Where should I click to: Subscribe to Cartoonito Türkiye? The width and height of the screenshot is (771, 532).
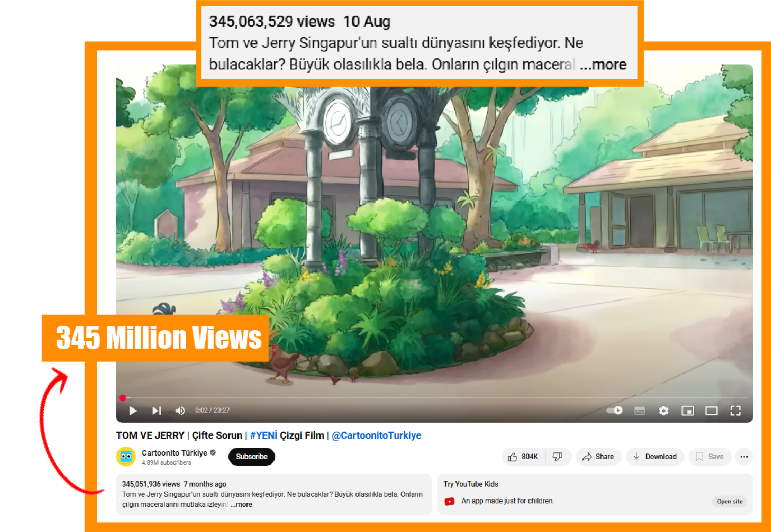point(252,457)
